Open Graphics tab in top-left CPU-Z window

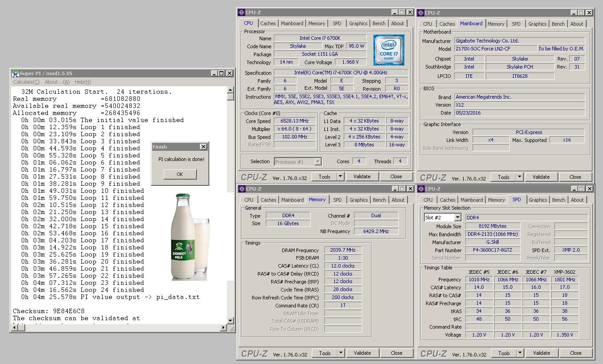358,23
